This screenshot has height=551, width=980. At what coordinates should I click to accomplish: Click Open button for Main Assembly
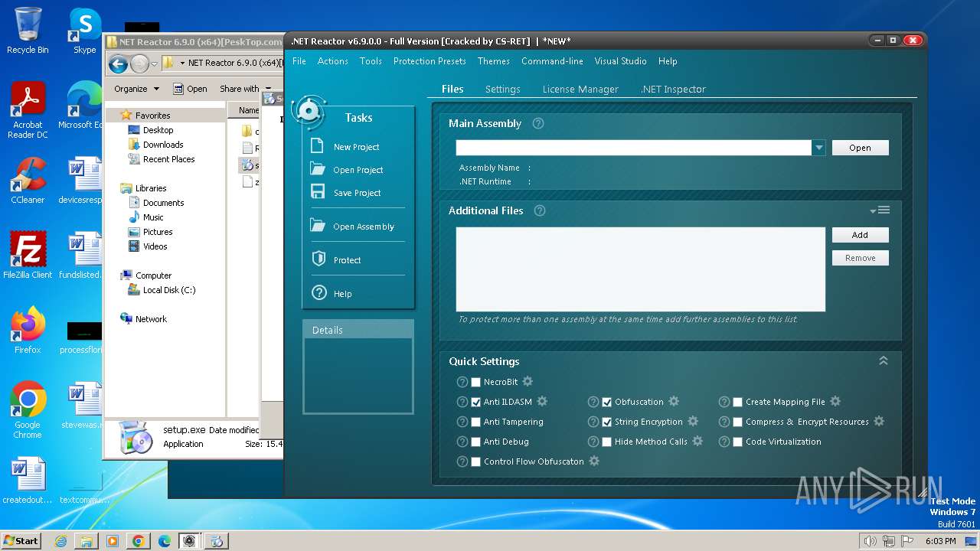(861, 148)
